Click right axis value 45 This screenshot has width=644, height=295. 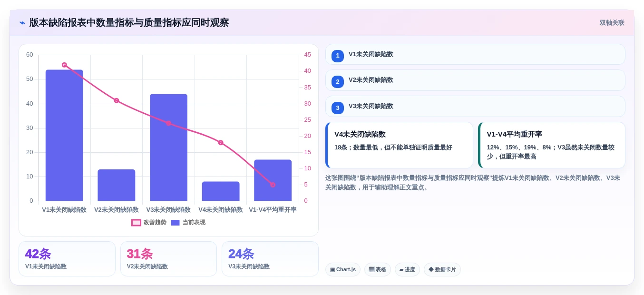(308, 55)
